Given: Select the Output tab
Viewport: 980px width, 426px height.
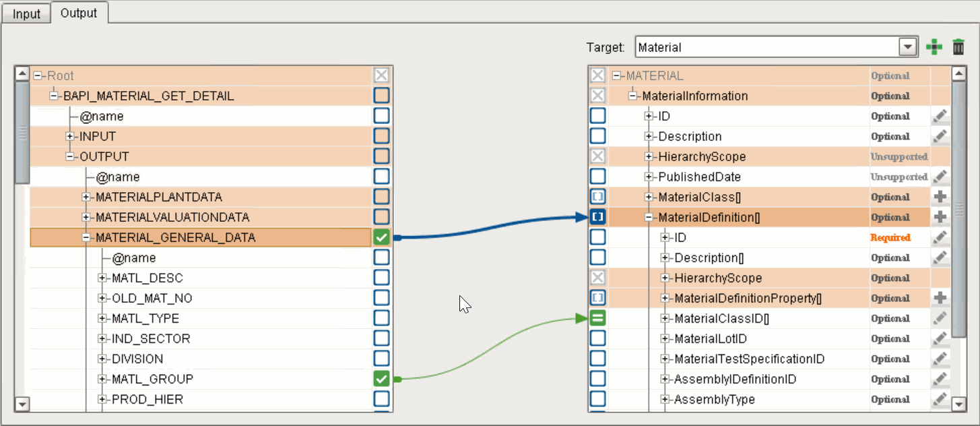Looking at the screenshot, I should coord(79,13).
